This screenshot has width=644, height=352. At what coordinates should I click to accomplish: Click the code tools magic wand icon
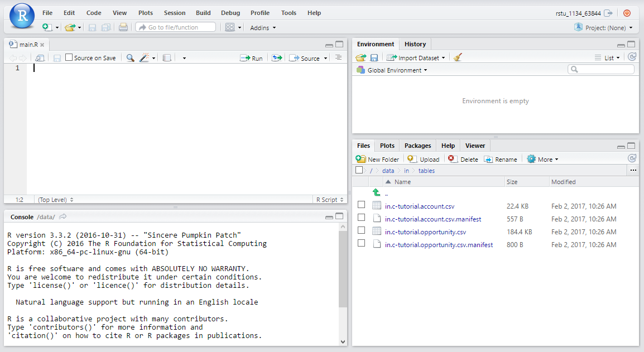pos(144,58)
